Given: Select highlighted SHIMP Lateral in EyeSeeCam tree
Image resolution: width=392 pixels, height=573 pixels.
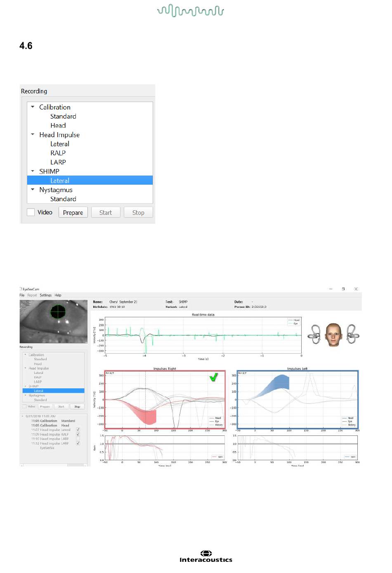Looking at the screenshot, I should point(54,391).
